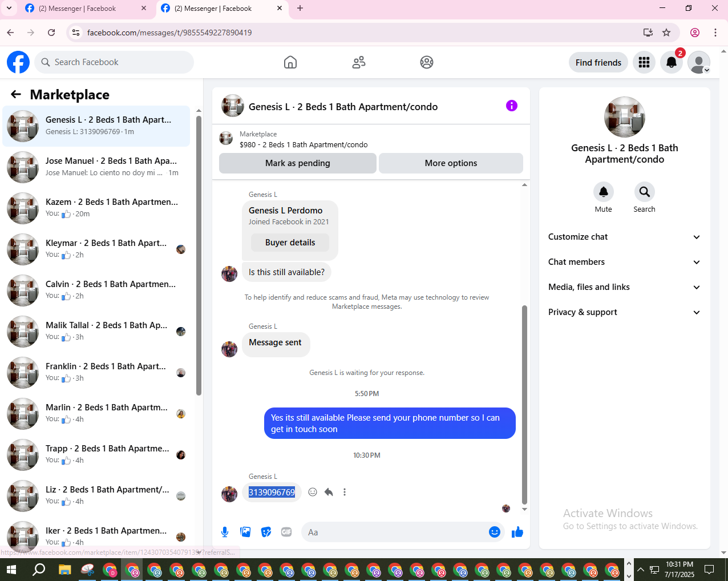The image size is (728, 581).
Task: Click the chat messages scrollbar
Action: pos(524,405)
